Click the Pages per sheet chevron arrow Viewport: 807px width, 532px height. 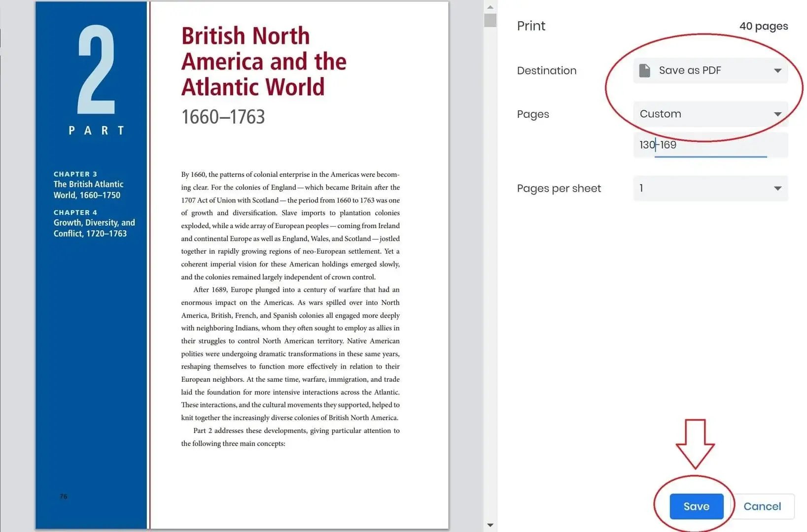click(778, 188)
